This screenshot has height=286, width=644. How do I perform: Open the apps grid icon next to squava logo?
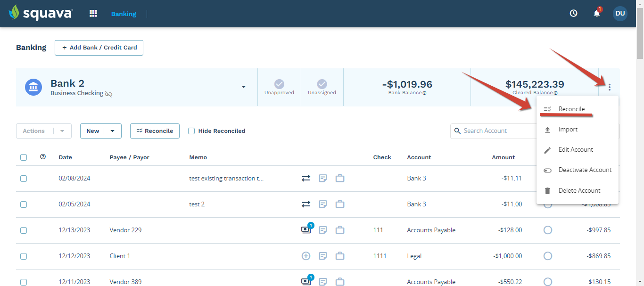(93, 13)
